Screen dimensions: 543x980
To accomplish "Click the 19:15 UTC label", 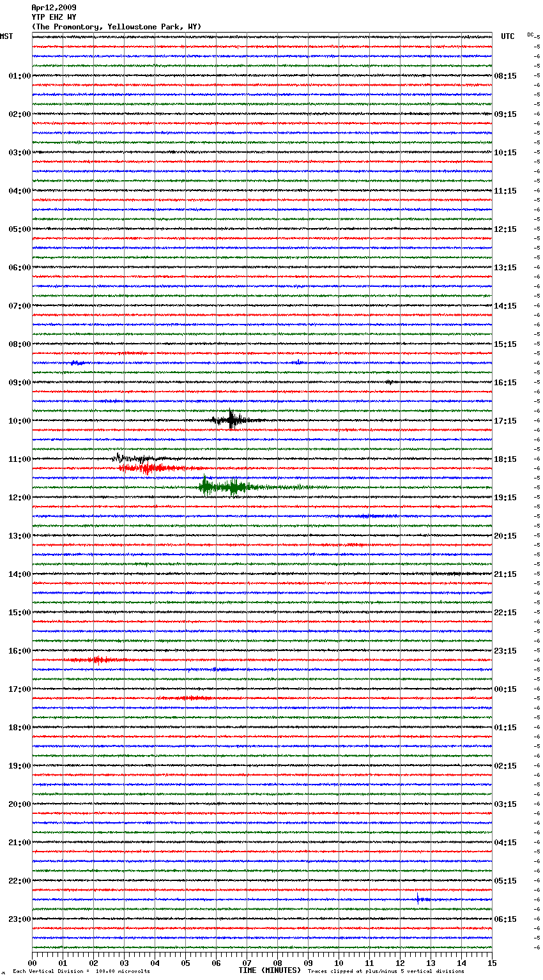I will tap(505, 498).
